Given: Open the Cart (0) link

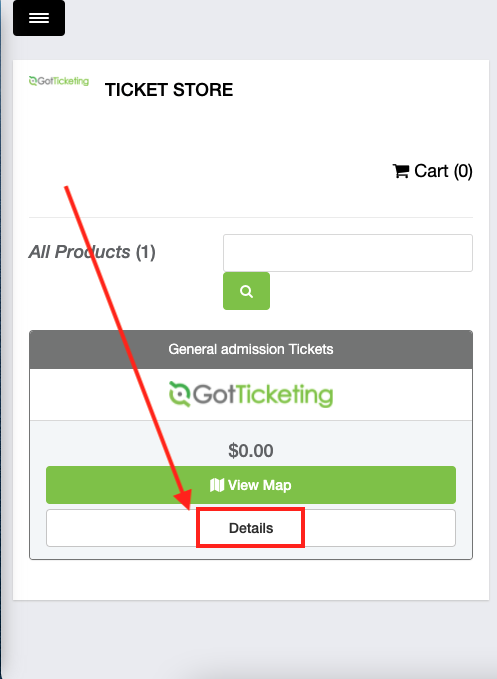Looking at the screenshot, I should pos(432,171).
